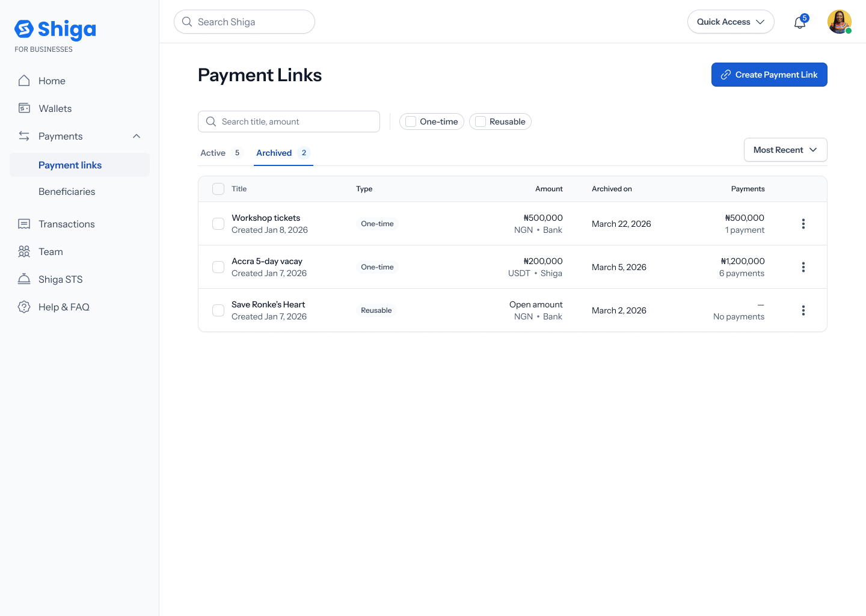Open row options for Accra 5-day vacay
Screen dimensions: 866x616
pyautogui.click(x=803, y=267)
